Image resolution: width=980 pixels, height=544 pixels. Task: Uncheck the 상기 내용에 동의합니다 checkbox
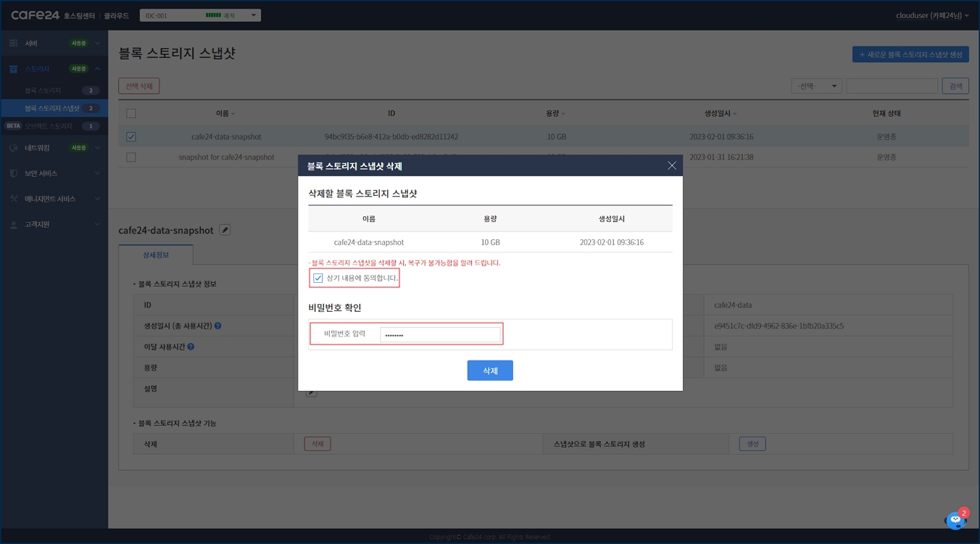317,278
